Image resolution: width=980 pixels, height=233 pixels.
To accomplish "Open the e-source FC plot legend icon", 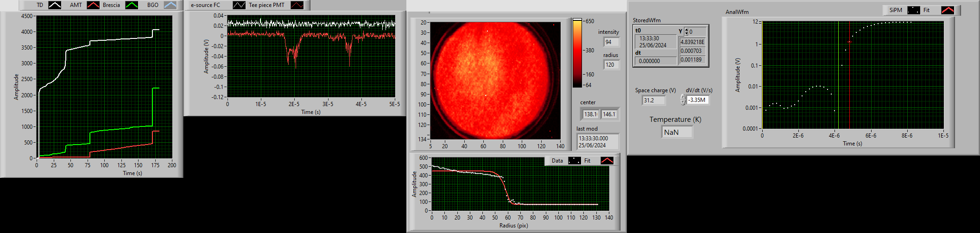I will [239, 5].
